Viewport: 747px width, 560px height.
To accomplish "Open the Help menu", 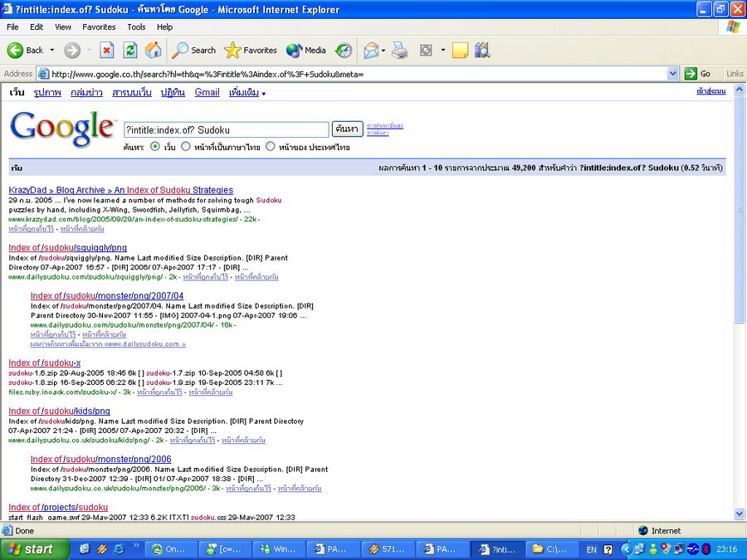I will coord(164,27).
